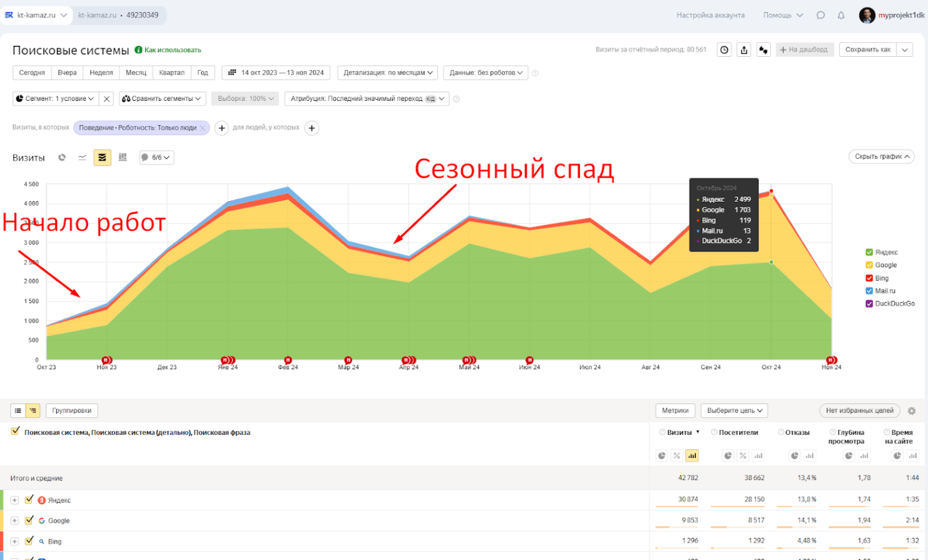Open the 'Данные: без роботов' dropdown

(x=486, y=72)
